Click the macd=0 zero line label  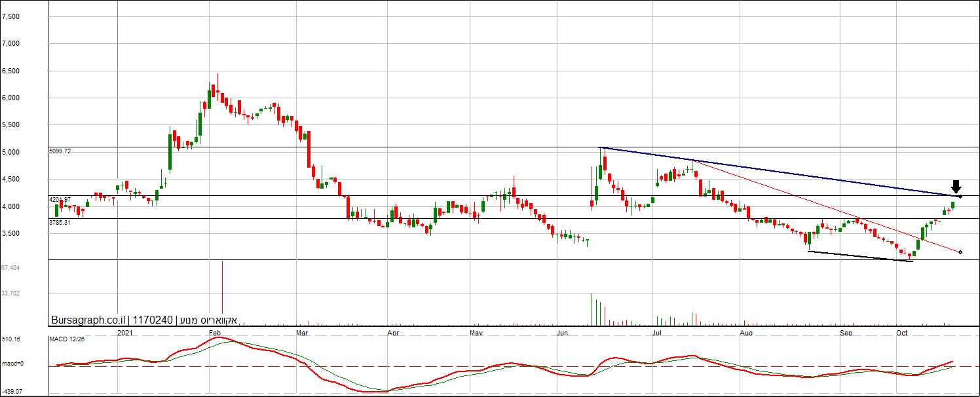(x=12, y=364)
